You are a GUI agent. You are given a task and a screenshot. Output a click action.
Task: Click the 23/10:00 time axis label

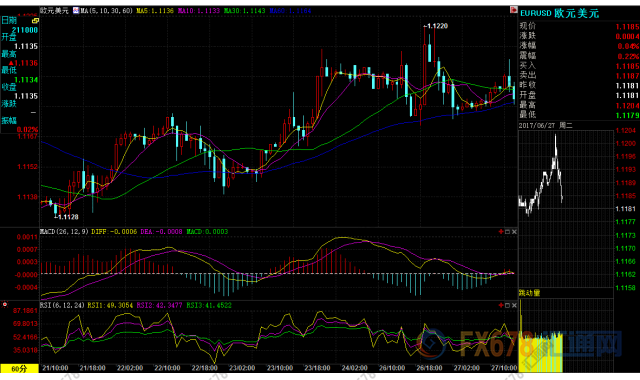tap(280, 368)
